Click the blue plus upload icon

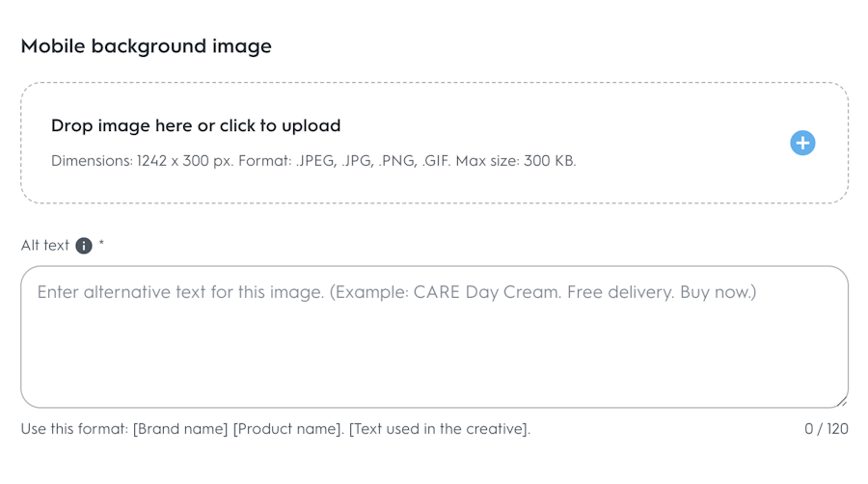coord(802,143)
